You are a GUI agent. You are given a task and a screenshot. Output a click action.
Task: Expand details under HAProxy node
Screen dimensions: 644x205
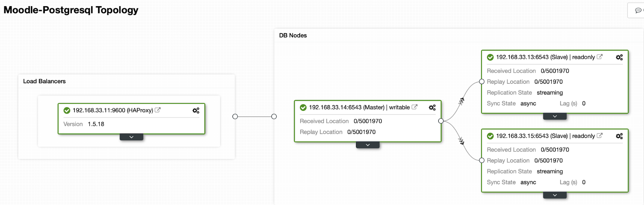[x=131, y=137]
